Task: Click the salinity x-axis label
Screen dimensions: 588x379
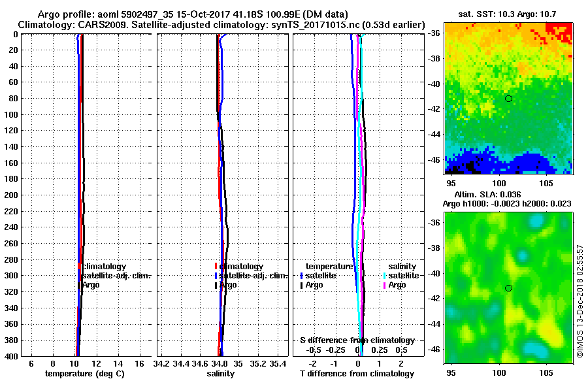Action: click(221, 373)
